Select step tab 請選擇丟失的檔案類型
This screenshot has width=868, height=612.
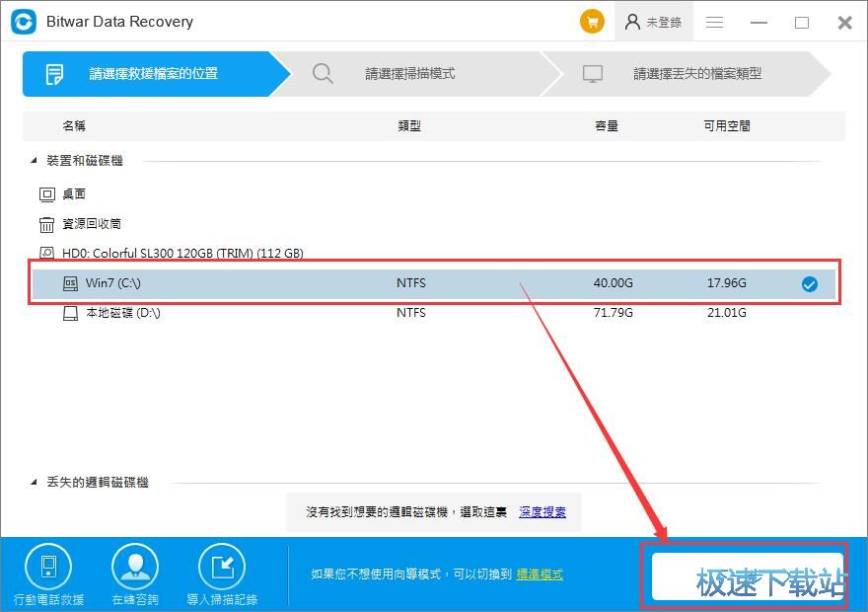click(x=687, y=74)
